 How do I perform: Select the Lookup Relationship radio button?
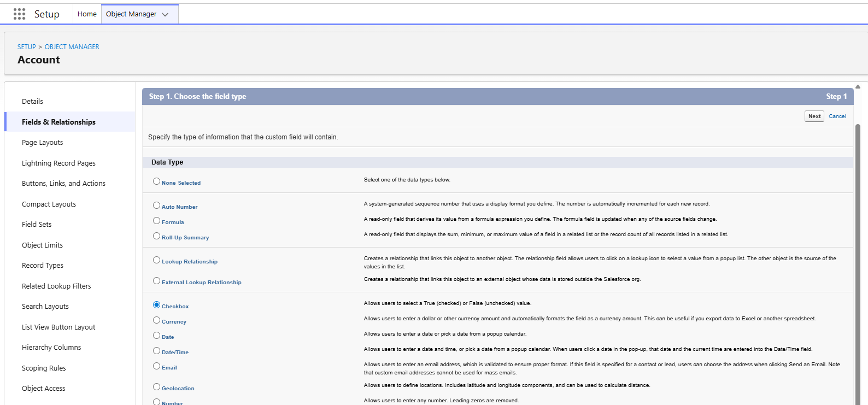point(157,260)
